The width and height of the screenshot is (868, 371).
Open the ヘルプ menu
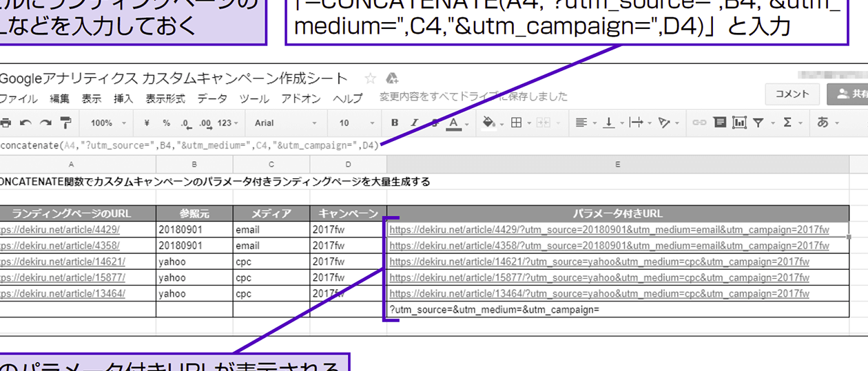348,98
